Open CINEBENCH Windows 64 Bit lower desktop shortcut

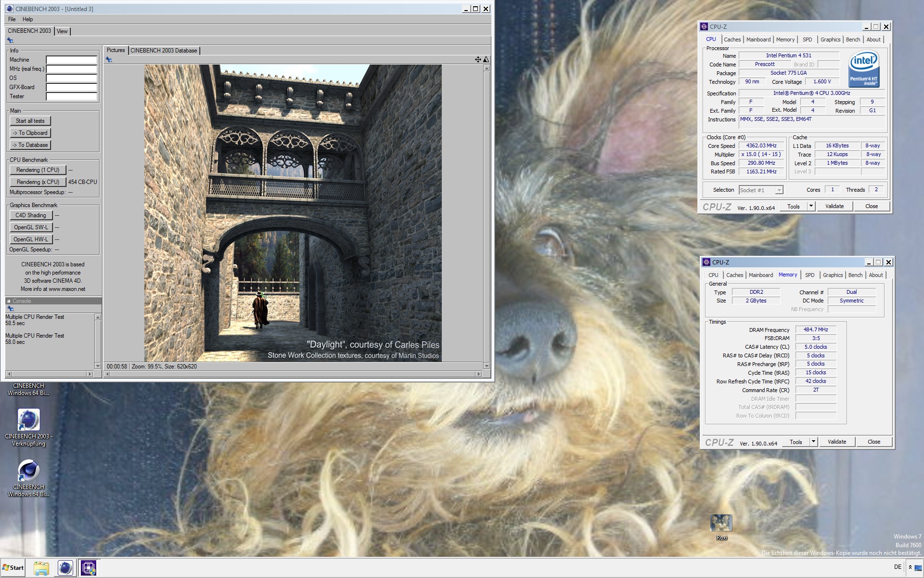tap(28, 478)
